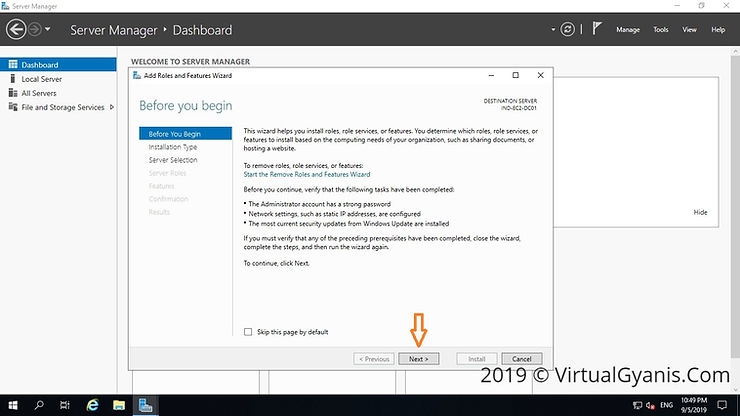This screenshot has height=416, width=740.
Task: Click the Server Manager taskbar icon
Action: coord(146,405)
